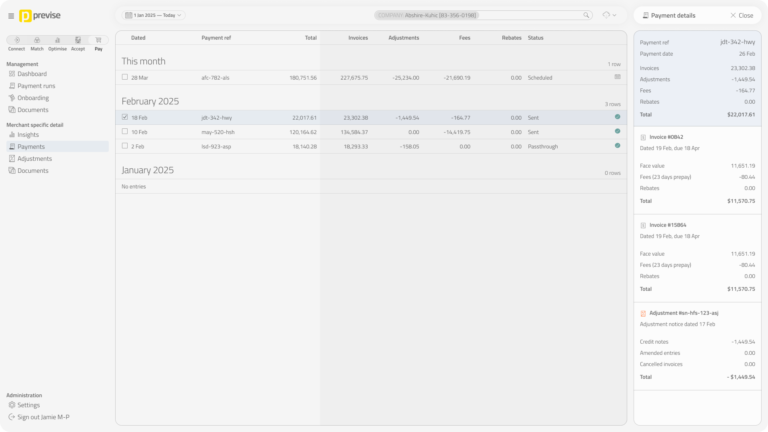The height and width of the screenshot is (432, 768).
Task: Close the Payment details panel
Action: [x=742, y=16]
